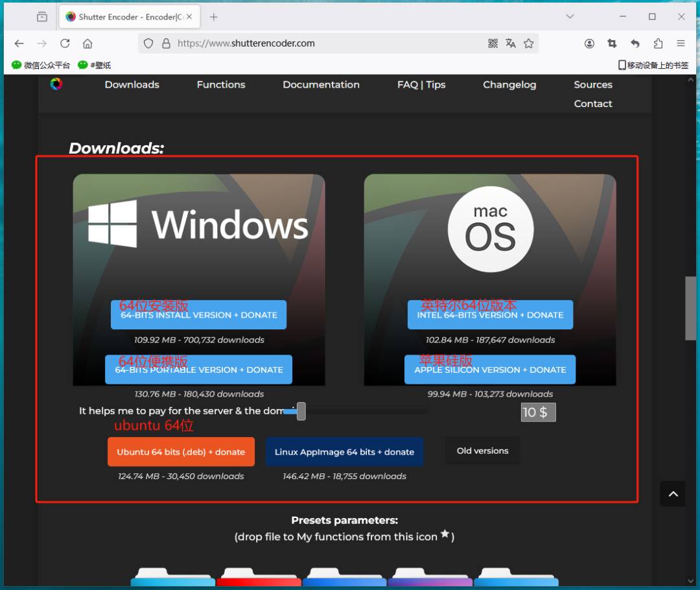Click the crop screenshot toolbar icon

click(x=612, y=43)
